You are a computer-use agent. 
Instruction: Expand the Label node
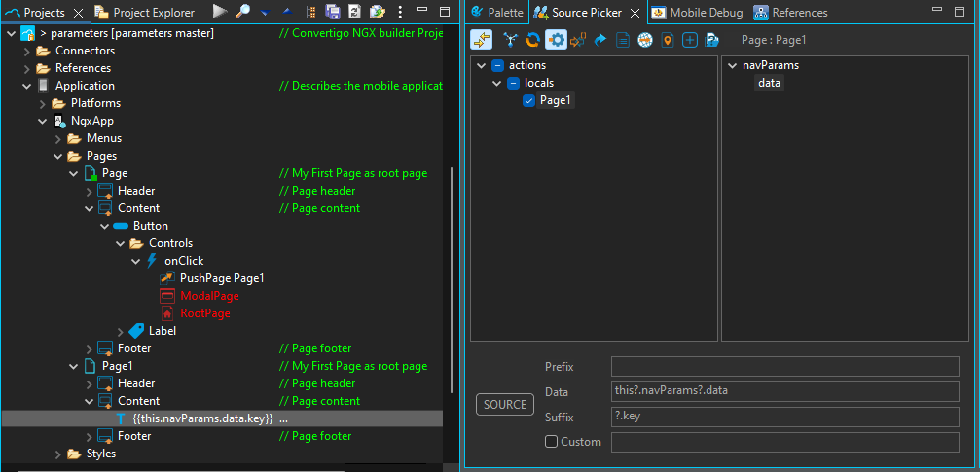tap(120, 331)
